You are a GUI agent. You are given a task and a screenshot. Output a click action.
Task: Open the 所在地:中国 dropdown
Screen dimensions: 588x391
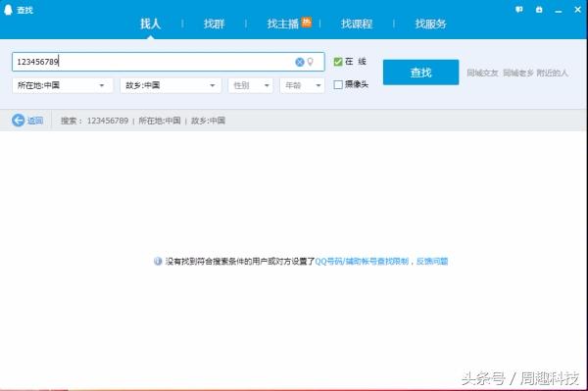click(63, 85)
